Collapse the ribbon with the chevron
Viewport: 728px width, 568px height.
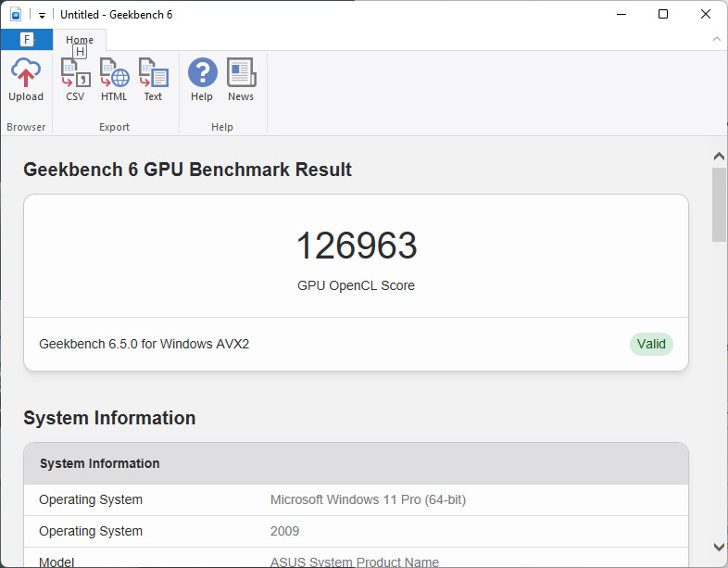point(716,40)
